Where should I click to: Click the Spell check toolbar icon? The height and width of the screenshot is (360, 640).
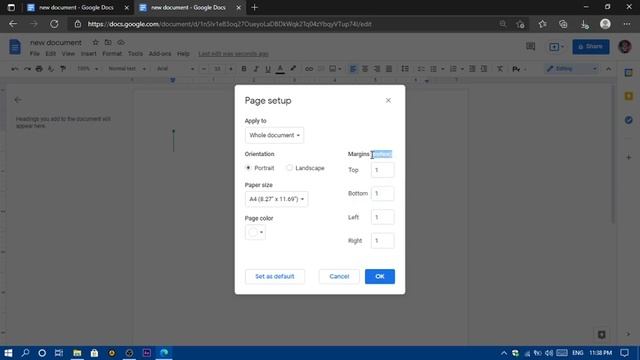coord(51,69)
